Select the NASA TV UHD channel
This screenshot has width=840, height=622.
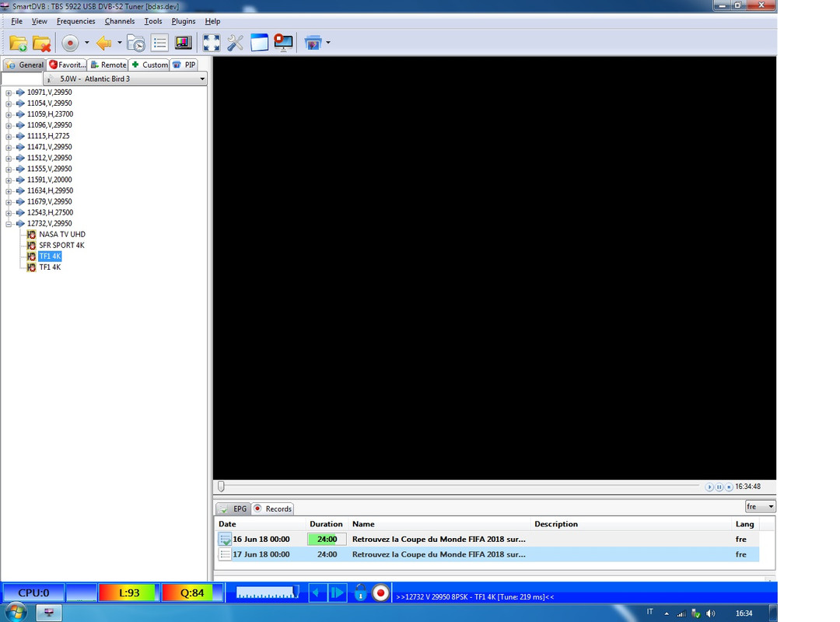pyautogui.click(x=61, y=234)
